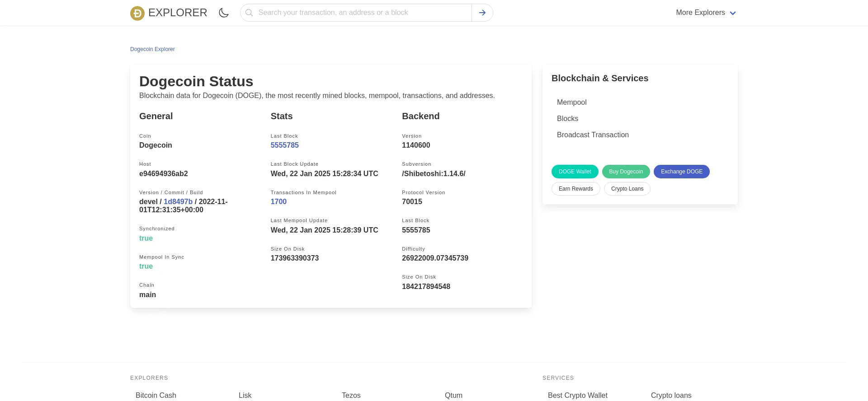Viewport: 868px width, 401px height.
Task: Select Coin value Dogecoin
Action: tap(156, 145)
